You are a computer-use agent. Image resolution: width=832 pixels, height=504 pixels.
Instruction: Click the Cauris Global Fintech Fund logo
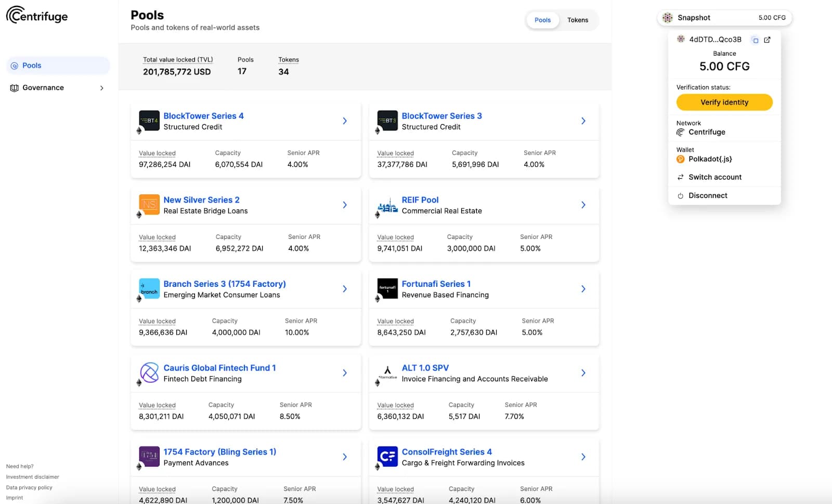pos(149,373)
